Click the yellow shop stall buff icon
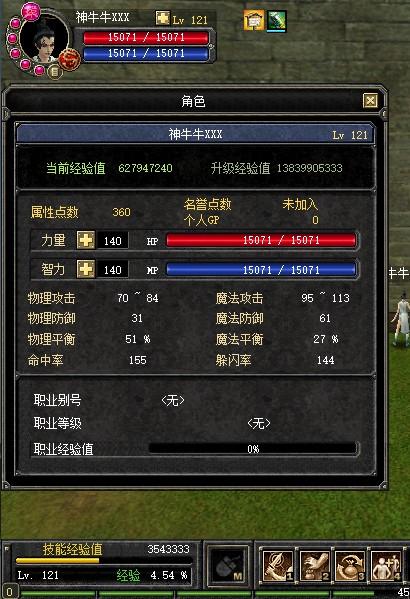This screenshot has width=410, height=599. (254, 20)
